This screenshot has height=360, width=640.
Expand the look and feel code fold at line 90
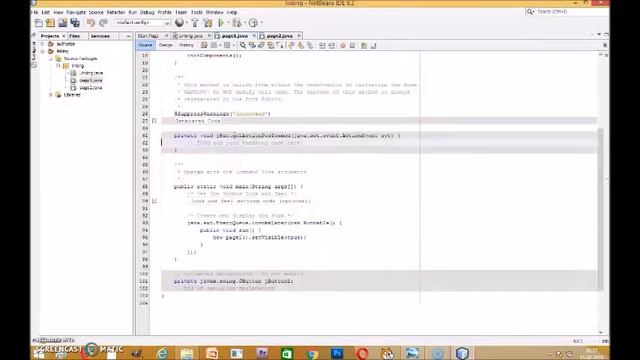click(x=154, y=201)
